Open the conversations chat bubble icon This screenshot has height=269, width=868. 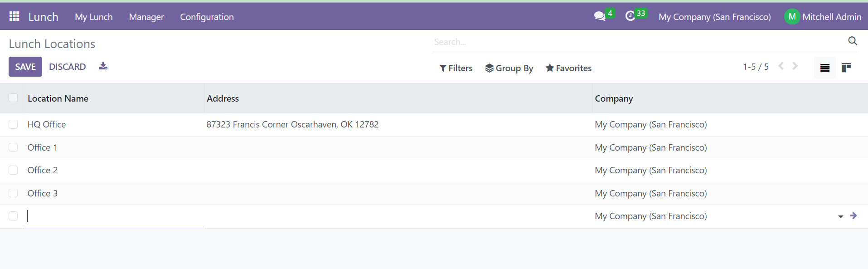coord(600,16)
